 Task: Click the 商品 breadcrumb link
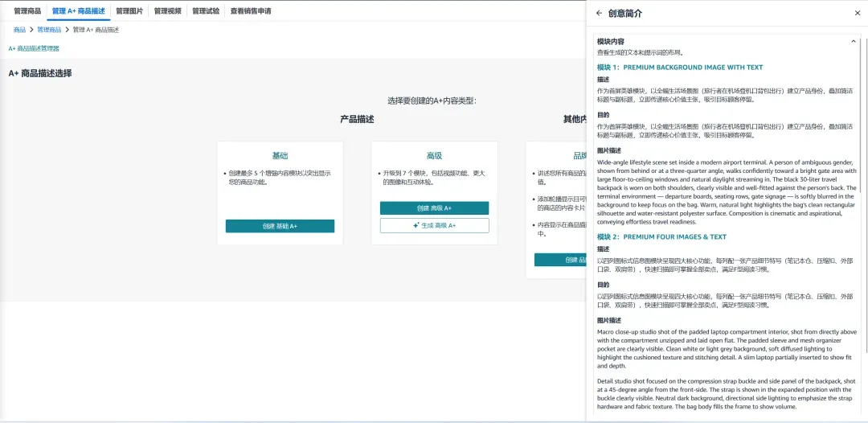pyautogui.click(x=19, y=30)
